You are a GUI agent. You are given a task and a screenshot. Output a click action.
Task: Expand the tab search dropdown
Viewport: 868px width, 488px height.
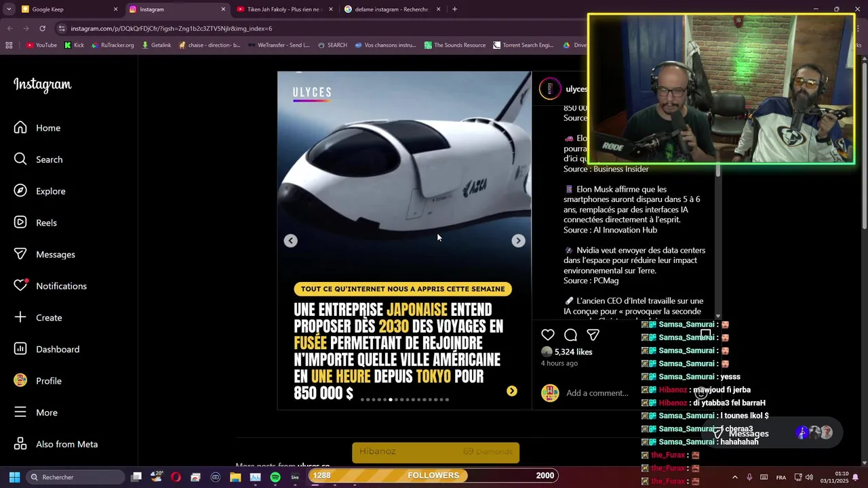(x=8, y=9)
